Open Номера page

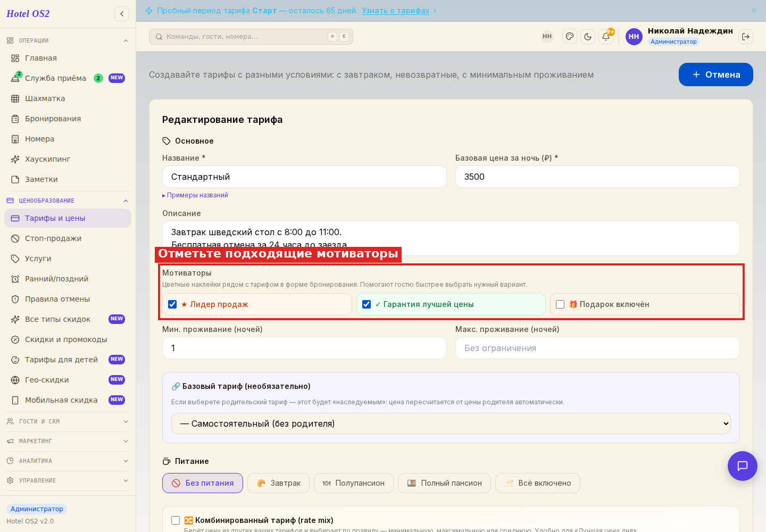pyautogui.click(x=68, y=139)
